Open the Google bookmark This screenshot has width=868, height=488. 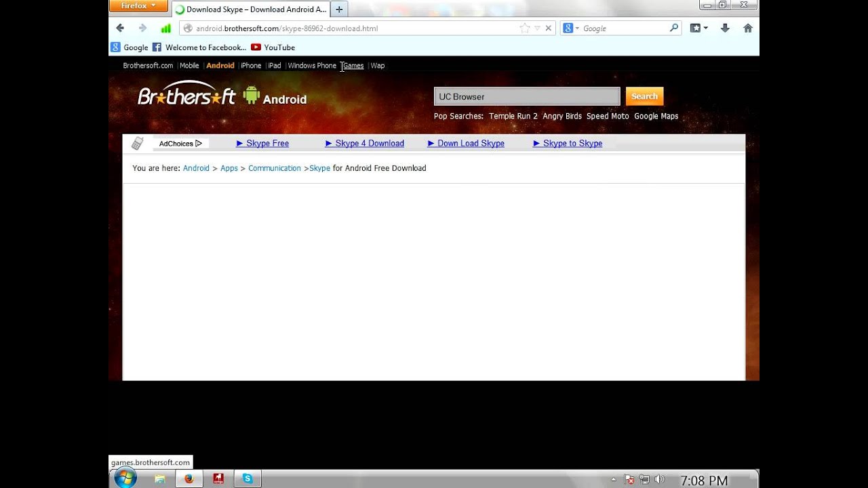pos(130,47)
